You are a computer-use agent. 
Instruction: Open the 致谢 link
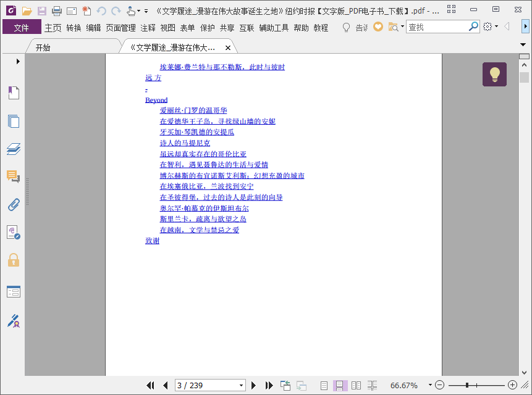coord(153,241)
